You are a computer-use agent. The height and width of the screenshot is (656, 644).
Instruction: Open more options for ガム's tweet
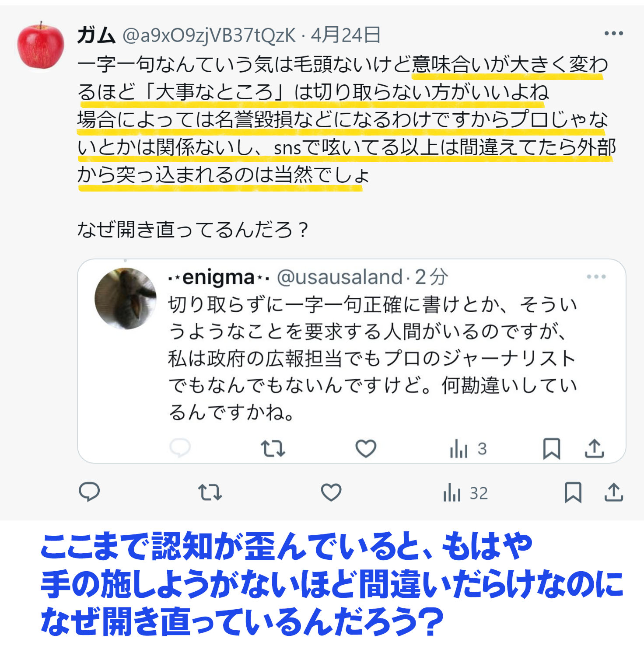pos(613,33)
